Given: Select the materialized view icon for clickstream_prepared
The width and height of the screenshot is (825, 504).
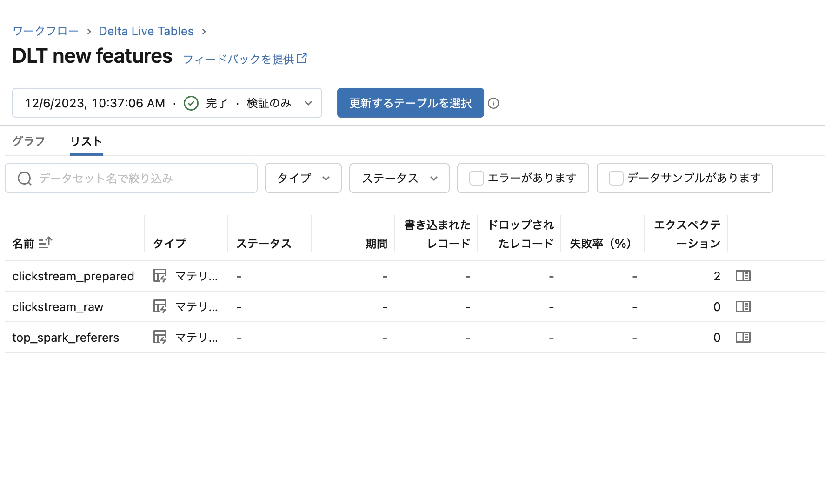Looking at the screenshot, I should [x=160, y=276].
